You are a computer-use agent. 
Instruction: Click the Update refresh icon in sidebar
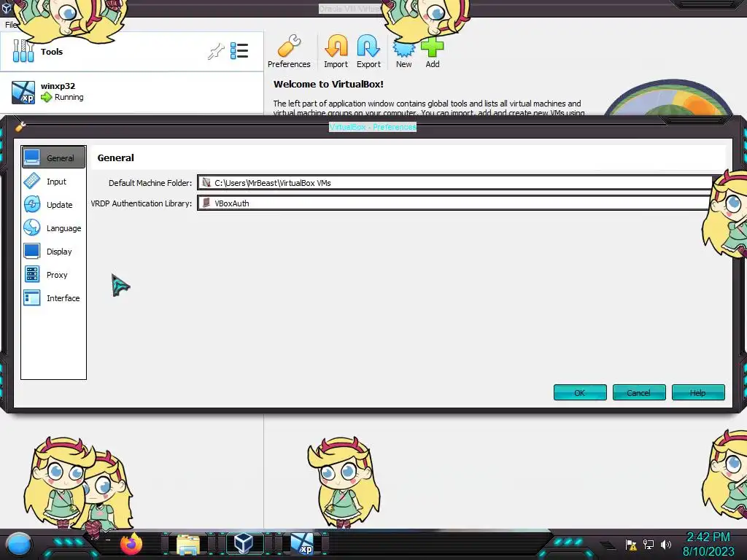(32, 204)
